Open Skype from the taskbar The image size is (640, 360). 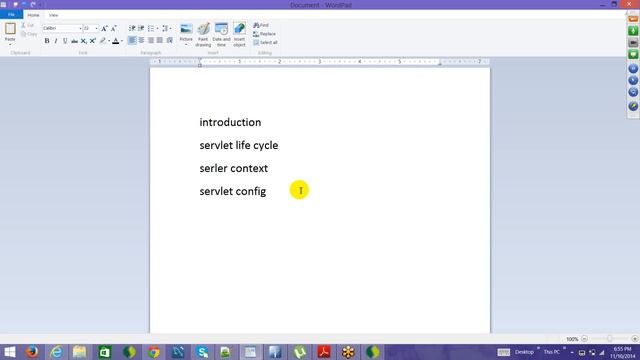[202, 352]
